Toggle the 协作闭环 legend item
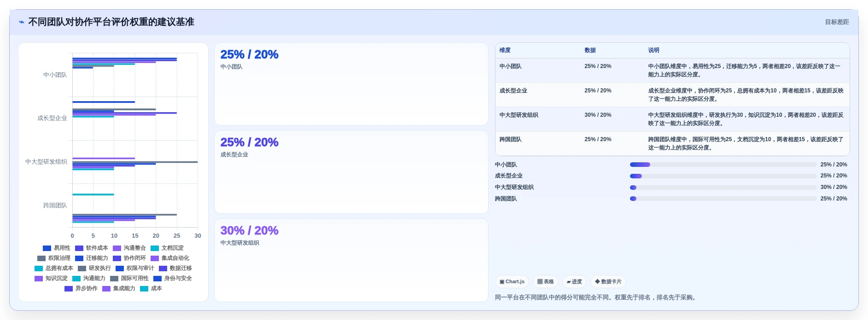 129,258
